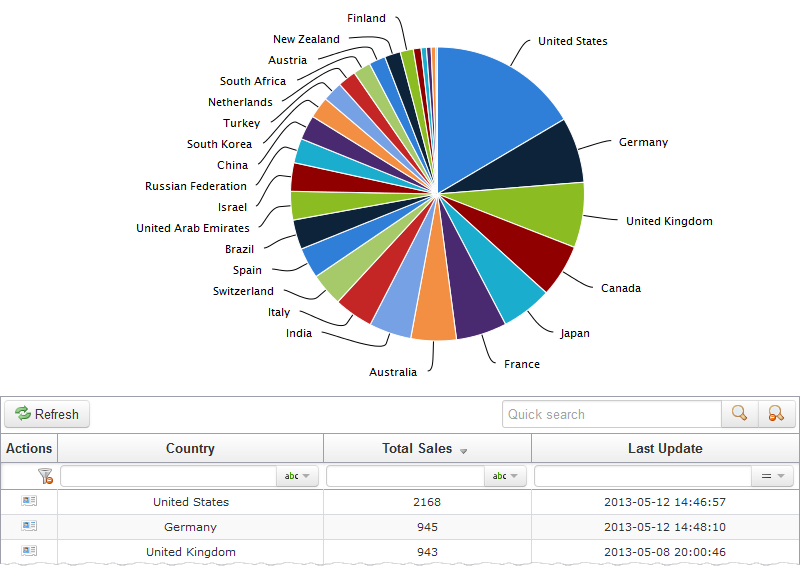The width and height of the screenshot is (800, 568).
Task: Open Country filter operator dropdown
Action: coord(297,477)
